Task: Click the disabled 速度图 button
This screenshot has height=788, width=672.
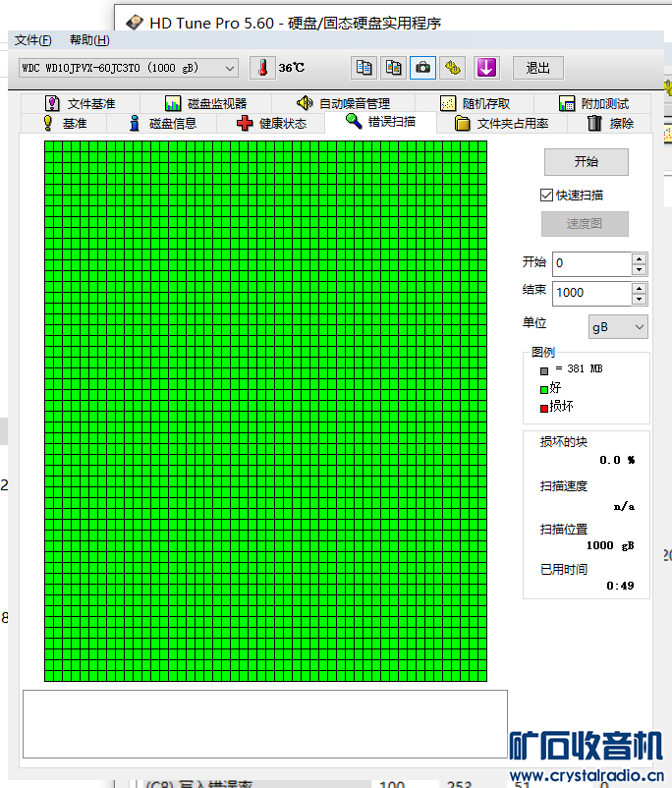Action: click(585, 224)
